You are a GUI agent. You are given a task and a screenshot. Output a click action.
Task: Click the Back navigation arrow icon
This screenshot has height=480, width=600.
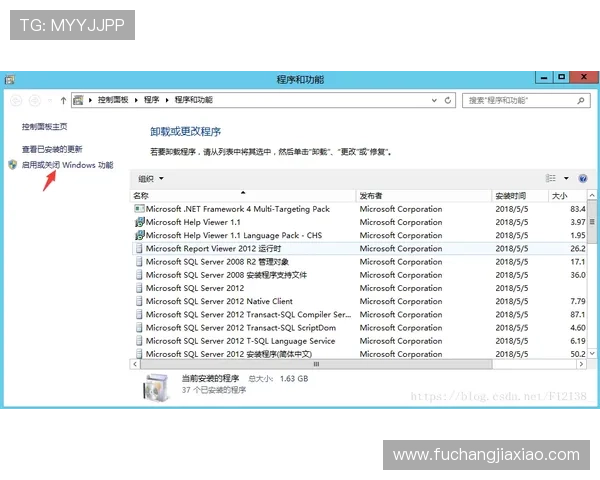[x=16, y=101]
